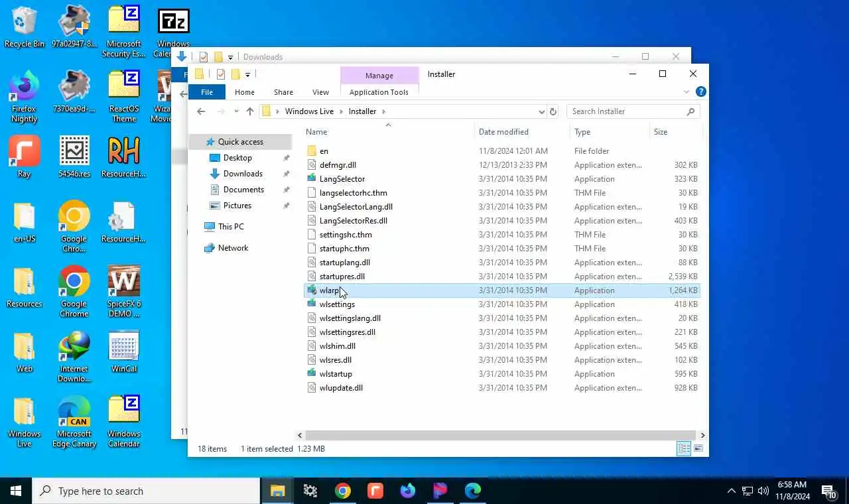
Task: Open the Application Tools tab
Action: 379,92
